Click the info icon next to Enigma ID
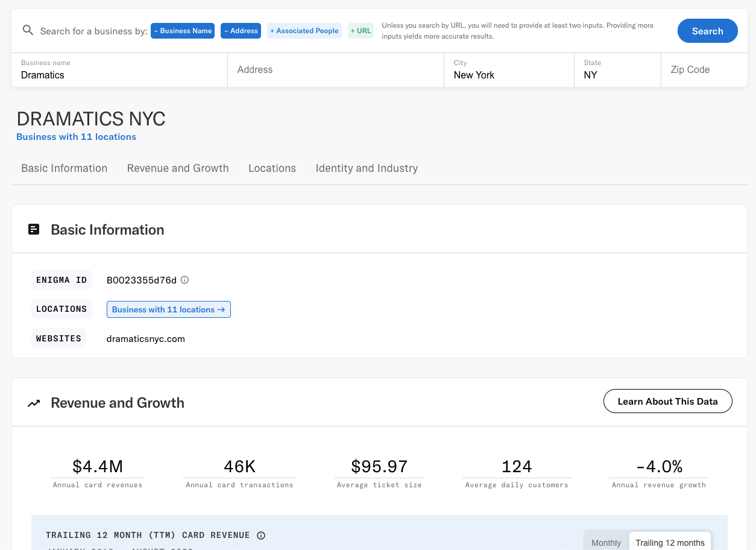This screenshot has height=550, width=756. pos(184,280)
